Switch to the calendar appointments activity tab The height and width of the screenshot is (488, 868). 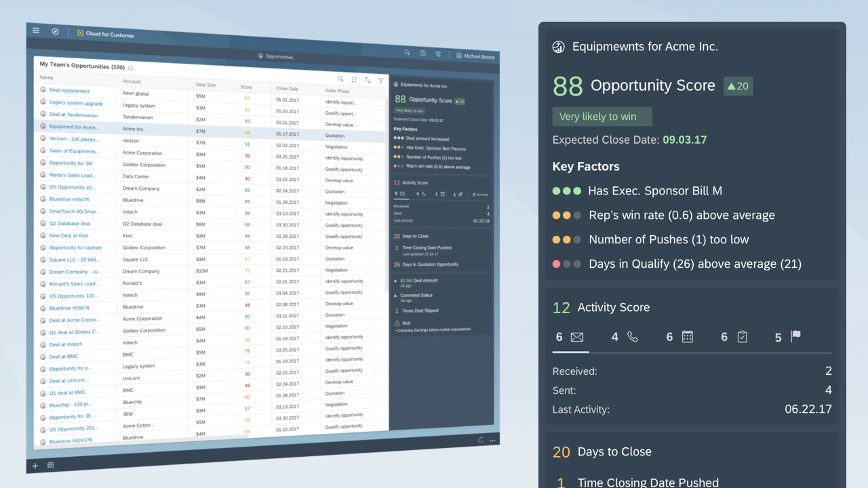[679, 337]
